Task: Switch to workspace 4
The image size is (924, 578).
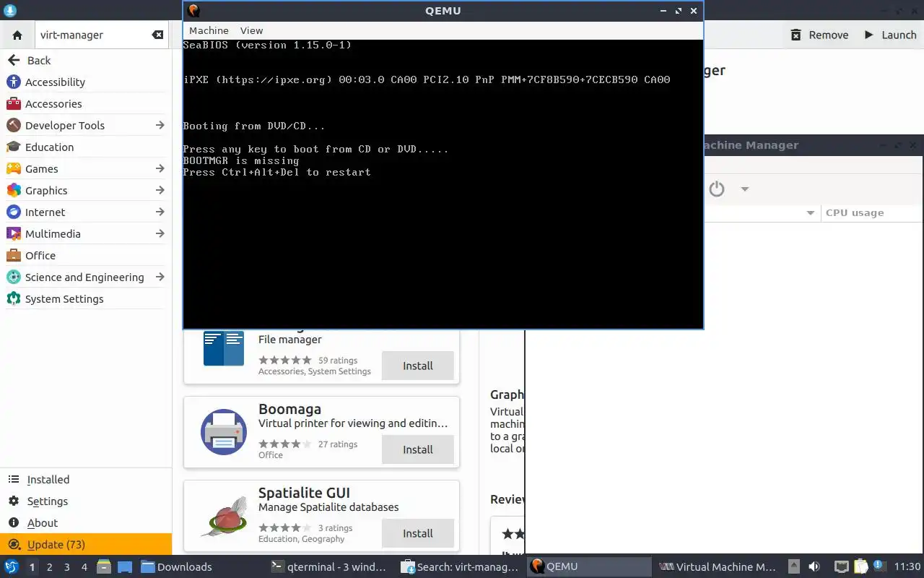Action: [84, 567]
